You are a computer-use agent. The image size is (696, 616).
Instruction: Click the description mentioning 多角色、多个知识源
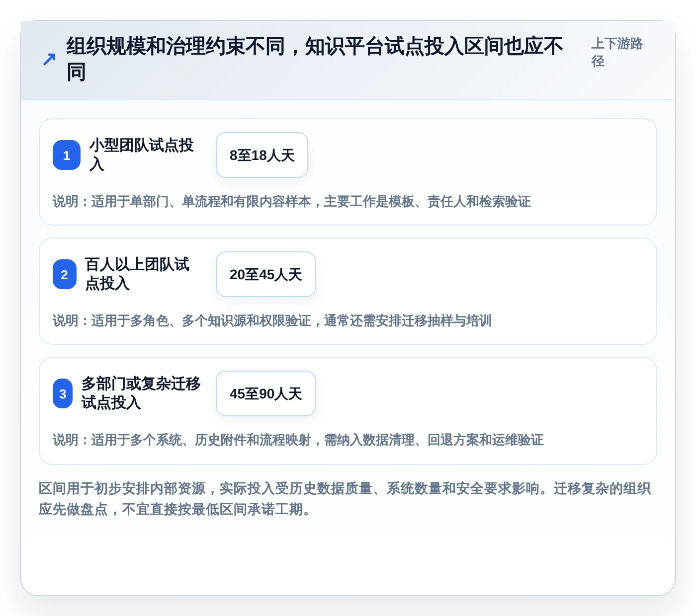[x=272, y=320]
